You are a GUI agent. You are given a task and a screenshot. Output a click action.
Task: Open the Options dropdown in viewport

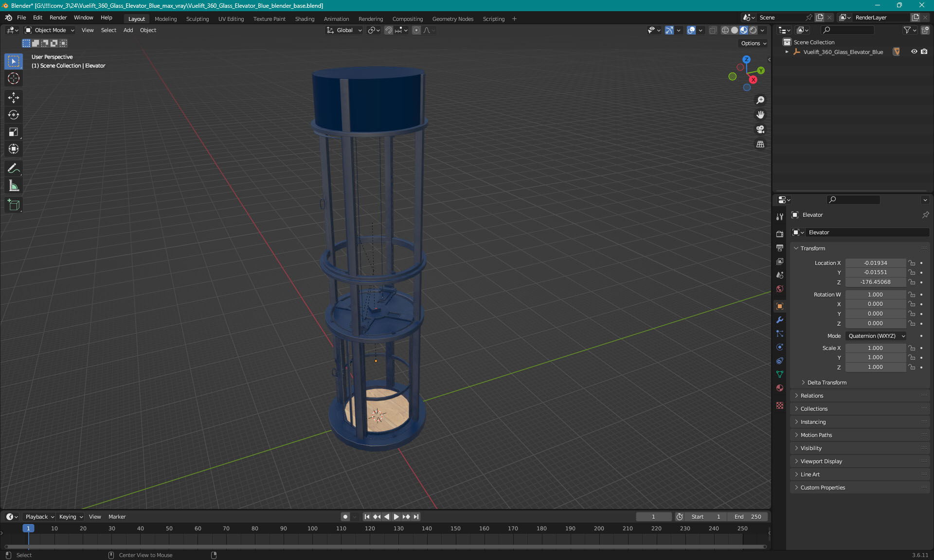(x=753, y=43)
